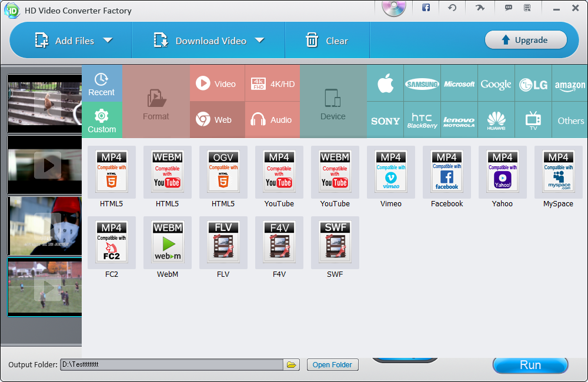Select the Yahoo MP4 format
The image size is (588, 382).
(x=503, y=172)
